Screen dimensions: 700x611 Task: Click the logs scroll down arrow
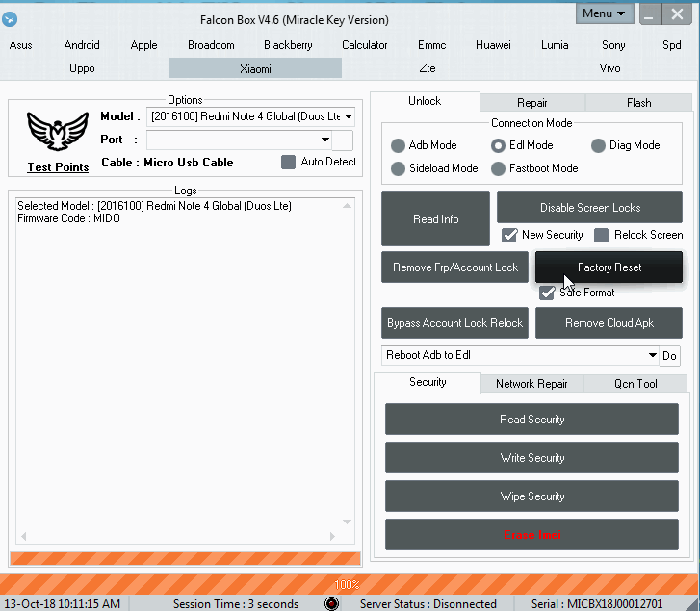pos(347,522)
